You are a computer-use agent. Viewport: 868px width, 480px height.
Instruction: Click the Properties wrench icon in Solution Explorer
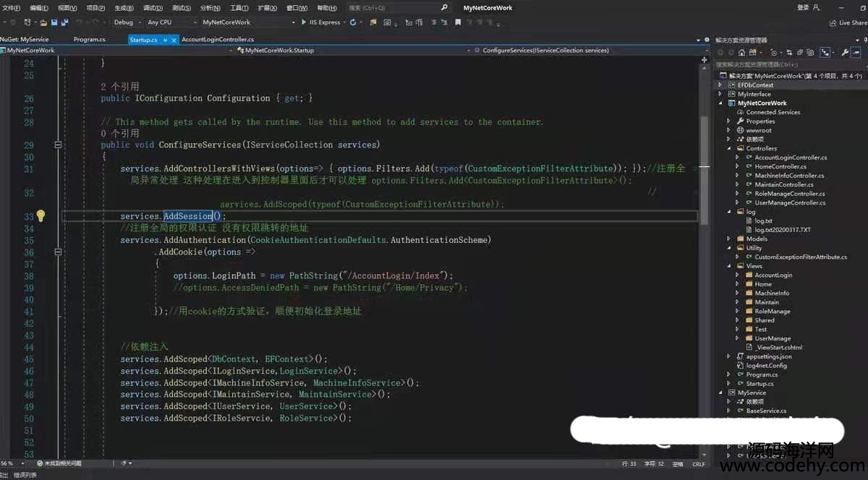click(x=844, y=53)
